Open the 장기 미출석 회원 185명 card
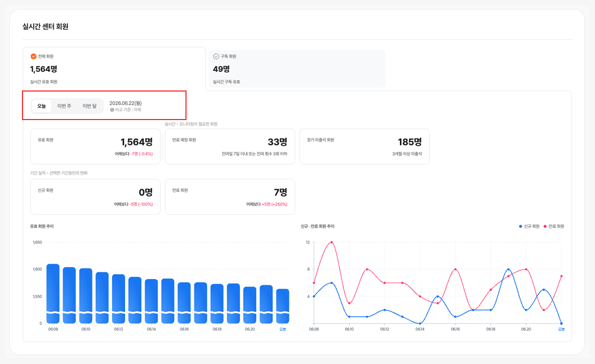Image resolution: width=595 pixels, height=364 pixels. pyautogui.click(x=364, y=146)
